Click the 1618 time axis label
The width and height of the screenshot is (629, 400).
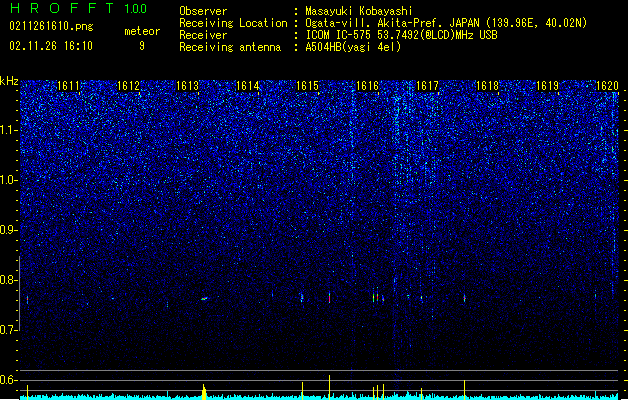tap(487, 85)
